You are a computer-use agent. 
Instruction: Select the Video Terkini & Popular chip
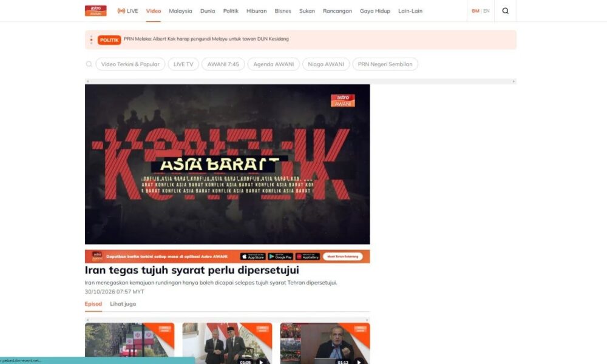point(130,64)
